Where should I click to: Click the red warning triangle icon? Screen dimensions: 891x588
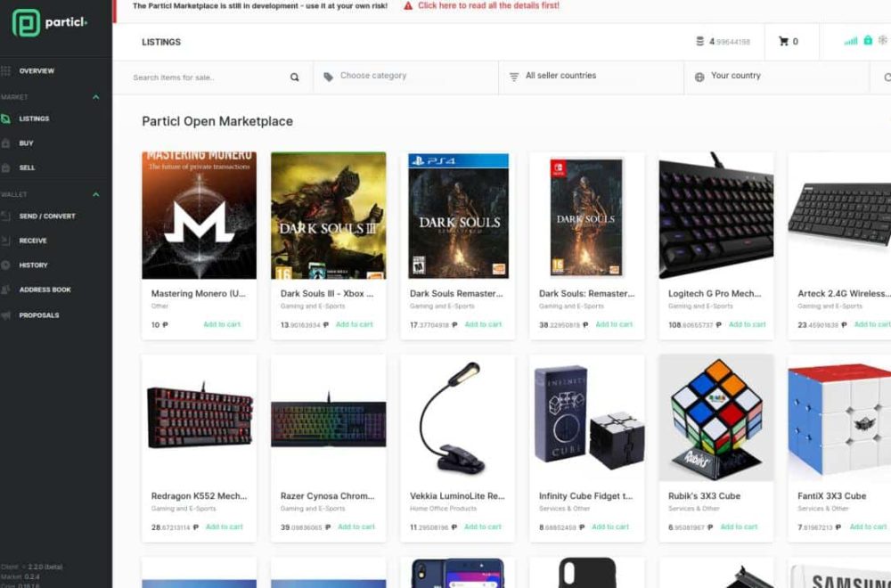pos(408,5)
